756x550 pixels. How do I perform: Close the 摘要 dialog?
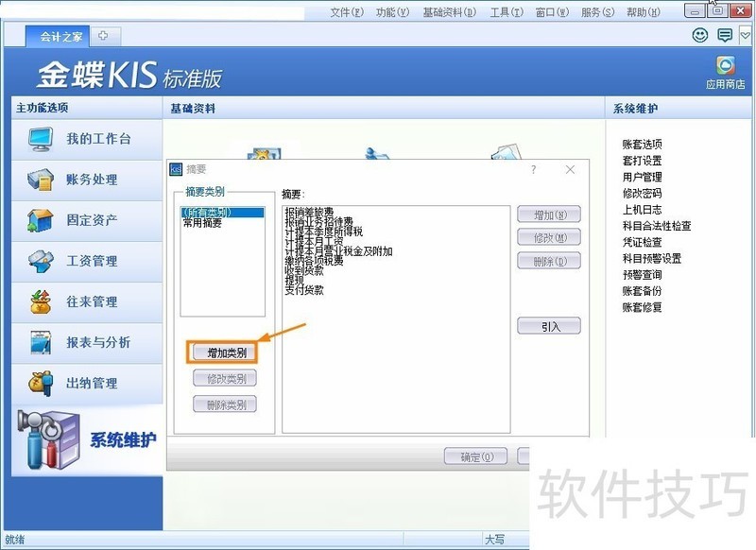coord(571,170)
